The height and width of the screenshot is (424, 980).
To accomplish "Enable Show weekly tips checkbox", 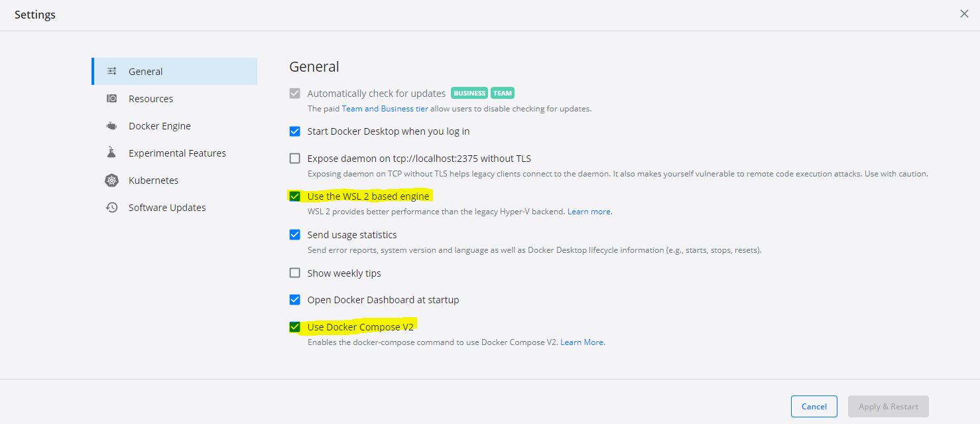I will tap(295, 273).
